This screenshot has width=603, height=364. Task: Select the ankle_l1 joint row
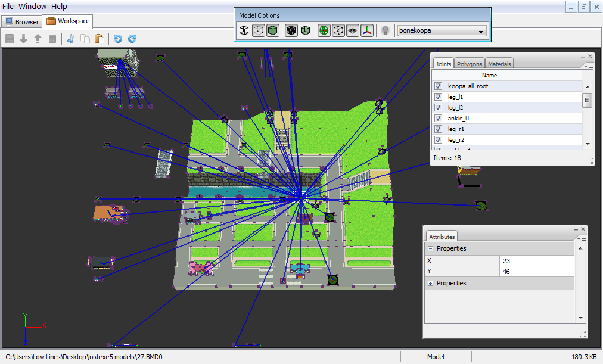(507, 119)
